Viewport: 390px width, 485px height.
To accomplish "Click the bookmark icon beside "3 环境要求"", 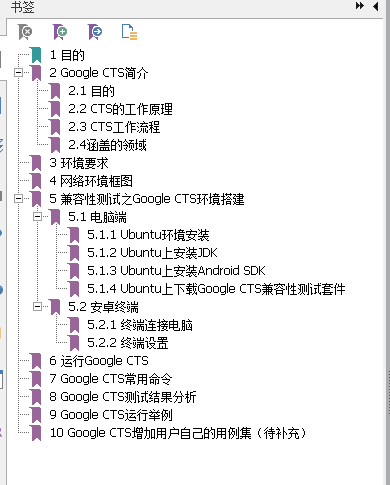I will click(36, 163).
